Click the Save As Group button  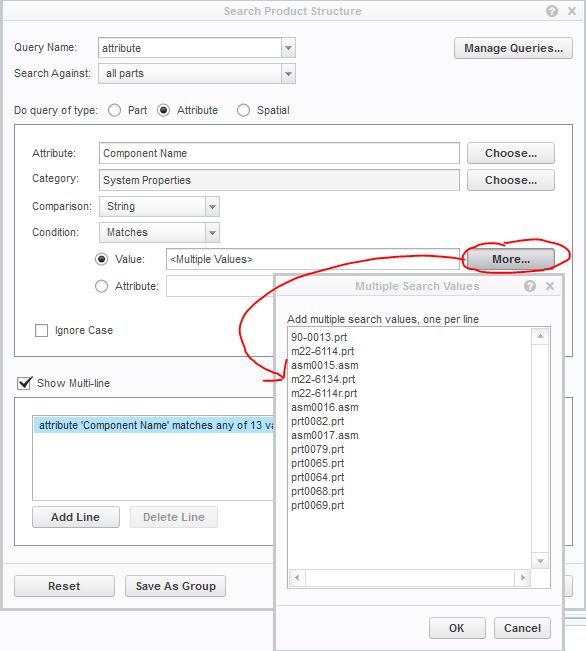click(175, 586)
